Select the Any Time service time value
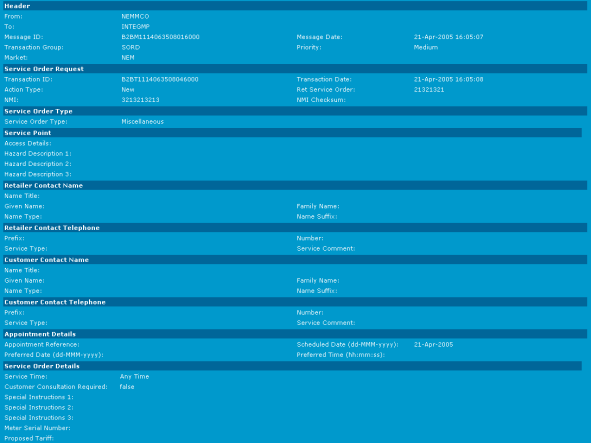 click(x=135, y=377)
